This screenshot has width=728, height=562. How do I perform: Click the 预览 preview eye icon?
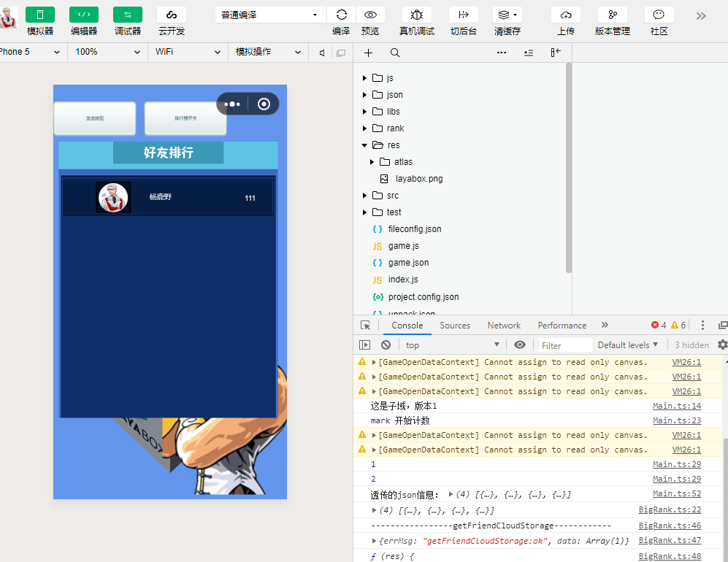coord(370,15)
